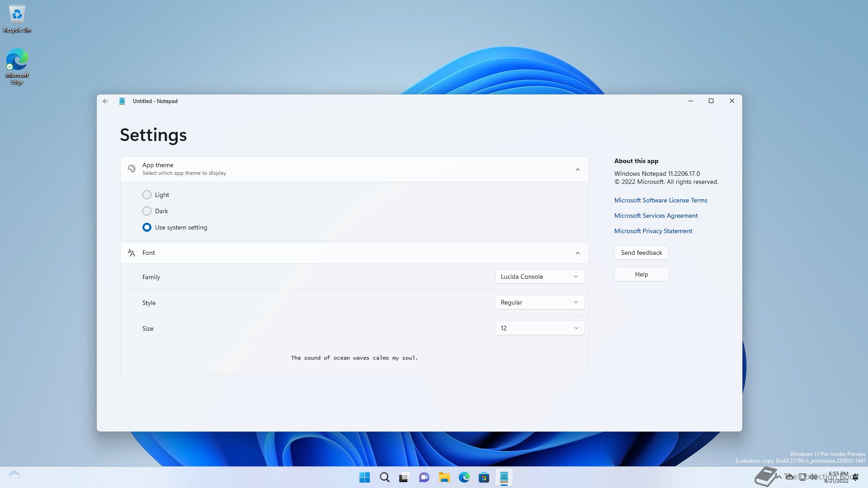868x488 pixels.
Task: Show hidden icons in system tray
Action: click(x=778, y=477)
